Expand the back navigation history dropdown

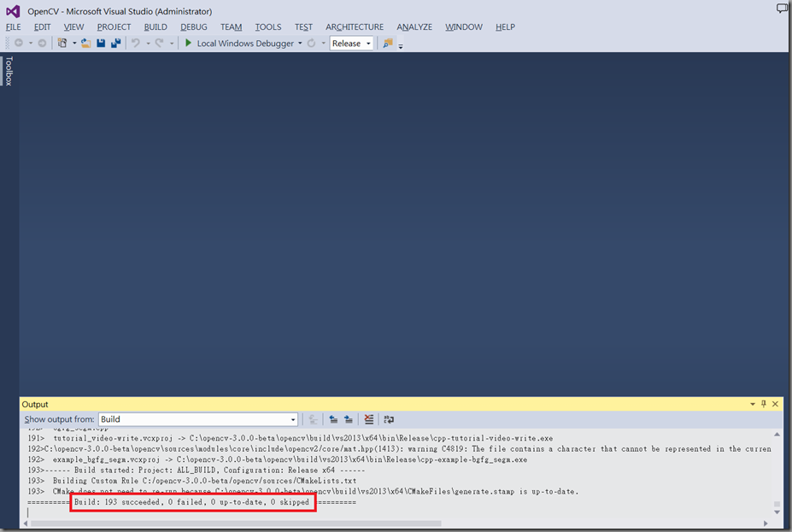pos(30,43)
